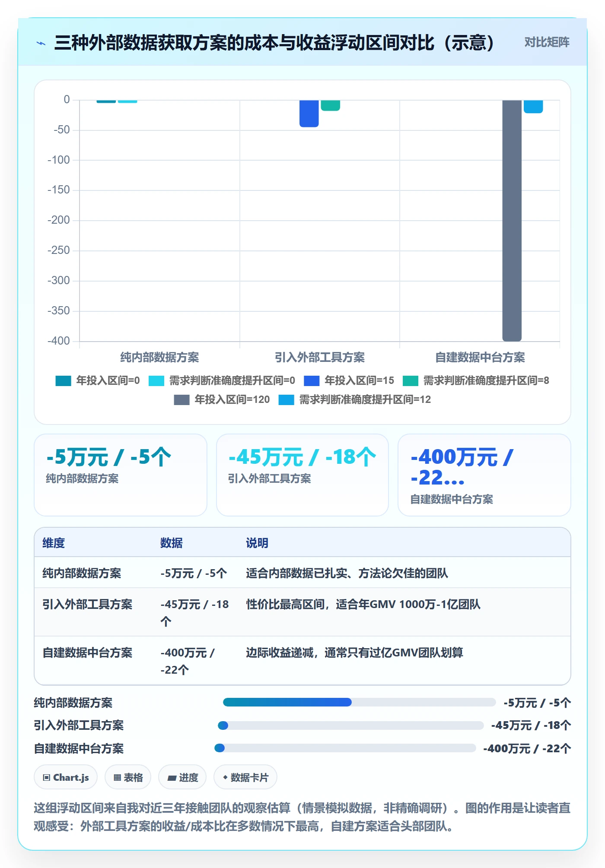Click the 说明 column header

(x=257, y=543)
